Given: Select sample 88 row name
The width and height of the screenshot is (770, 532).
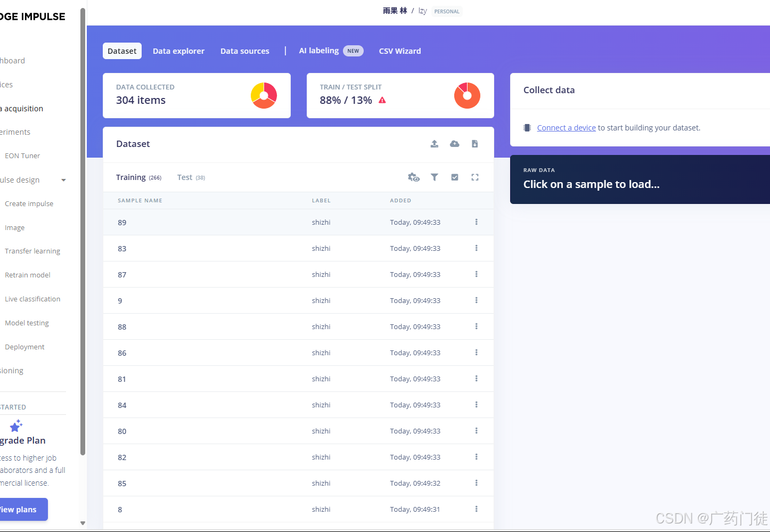Looking at the screenshot, I should pos(122,327).
